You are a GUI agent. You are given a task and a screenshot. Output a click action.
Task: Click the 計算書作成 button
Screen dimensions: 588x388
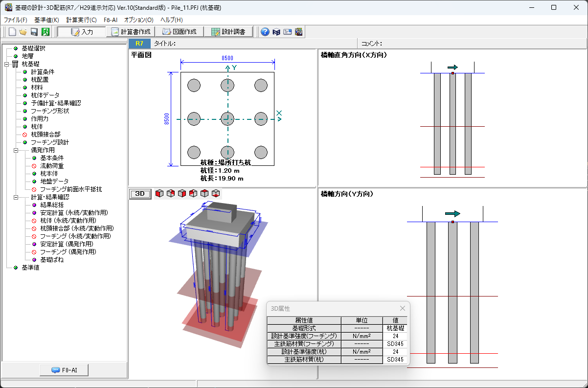tap(129, 32)
